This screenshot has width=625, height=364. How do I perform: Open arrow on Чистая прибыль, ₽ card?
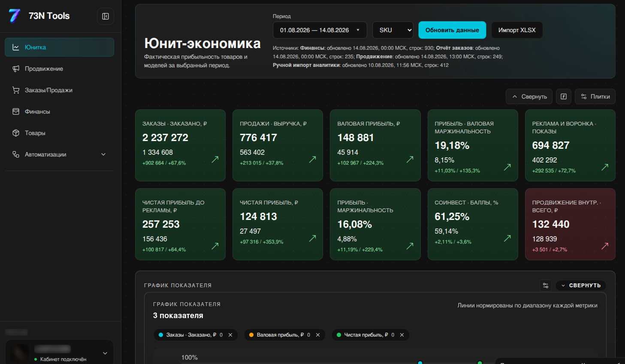click(312, 238)
